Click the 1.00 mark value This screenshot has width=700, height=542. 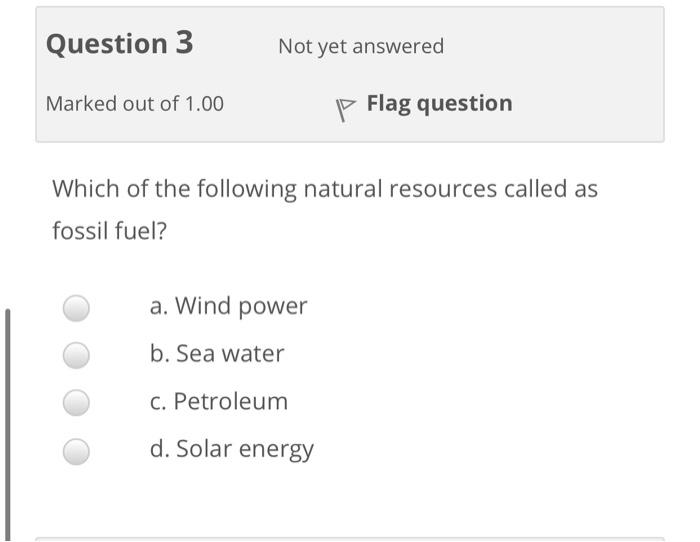(205, 103)
